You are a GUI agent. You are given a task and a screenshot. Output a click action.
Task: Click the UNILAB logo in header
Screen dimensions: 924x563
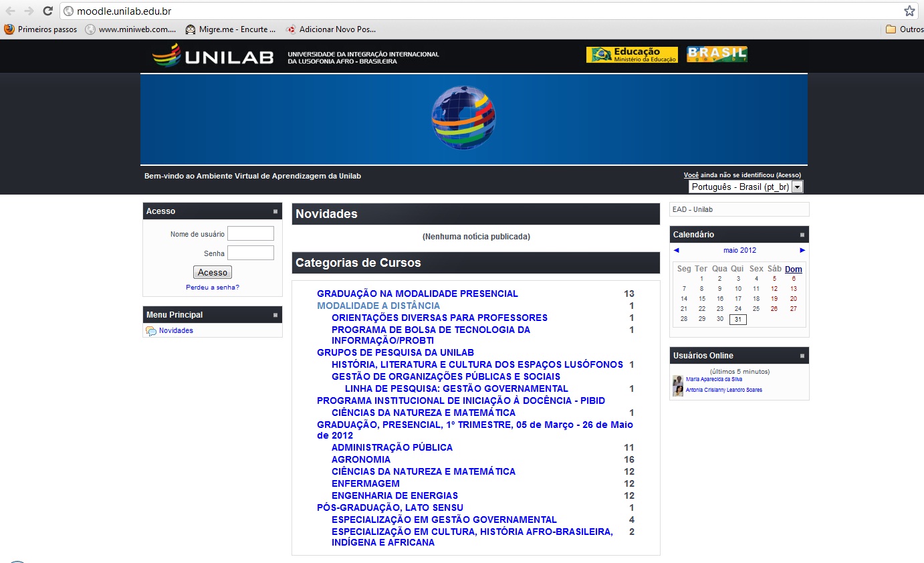213,56
